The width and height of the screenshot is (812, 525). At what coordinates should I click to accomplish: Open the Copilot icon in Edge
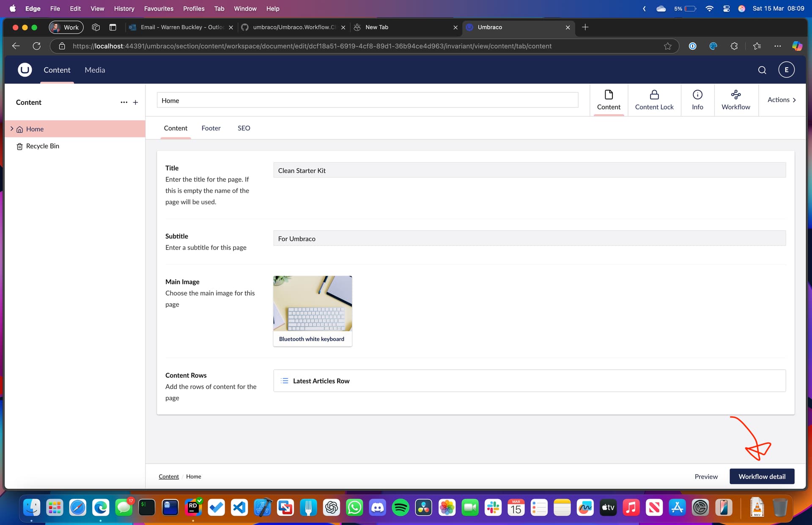click(797, 46)
